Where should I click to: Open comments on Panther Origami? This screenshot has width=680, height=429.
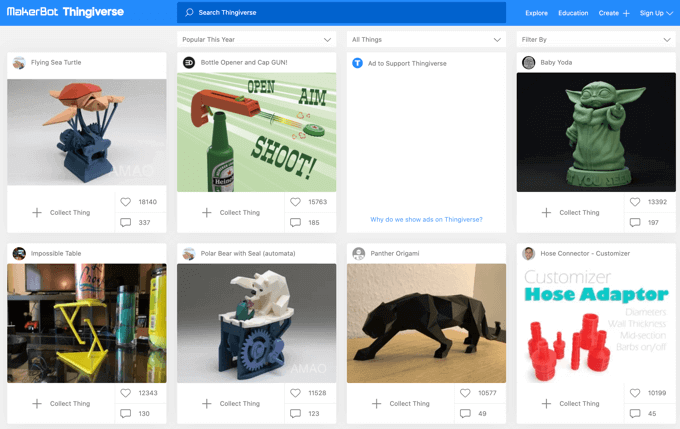point(465,413)
